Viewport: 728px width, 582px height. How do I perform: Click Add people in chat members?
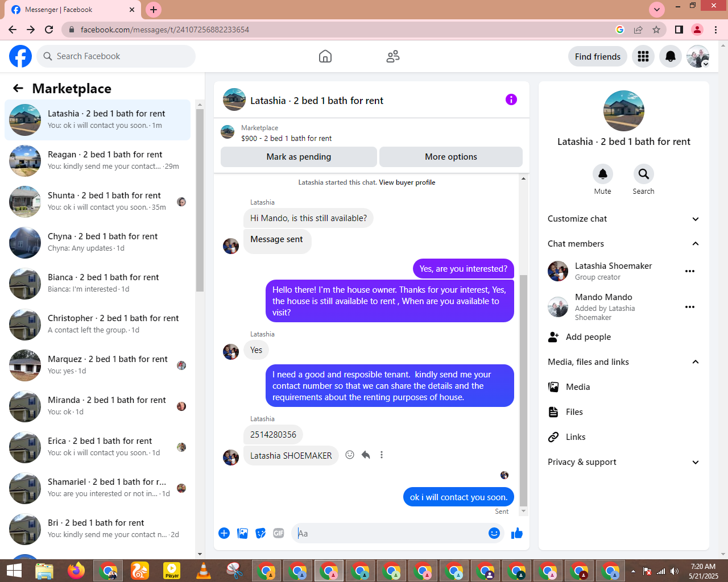point(624,337)
